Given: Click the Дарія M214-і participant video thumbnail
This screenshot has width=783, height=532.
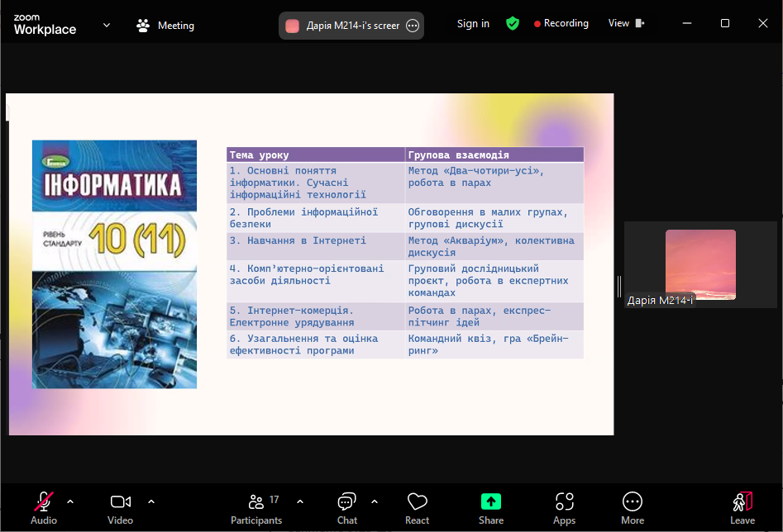Looking at the screenshot, I should pos(700,264).
